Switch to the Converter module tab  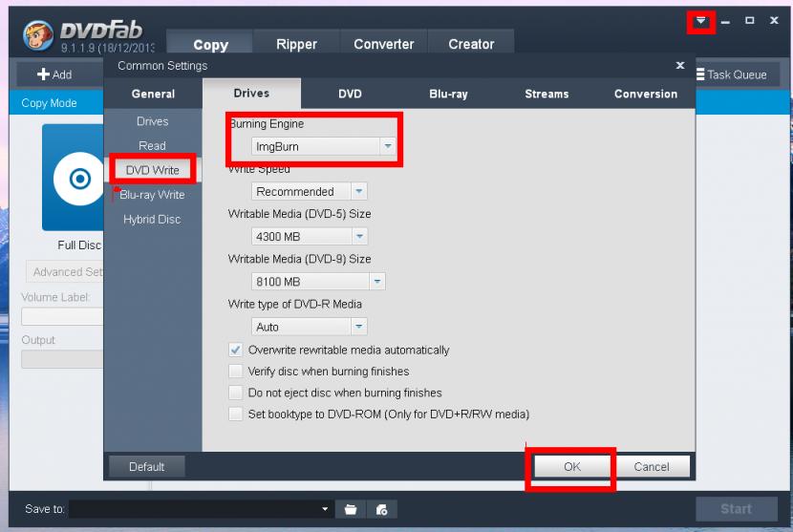pos(383,44)
